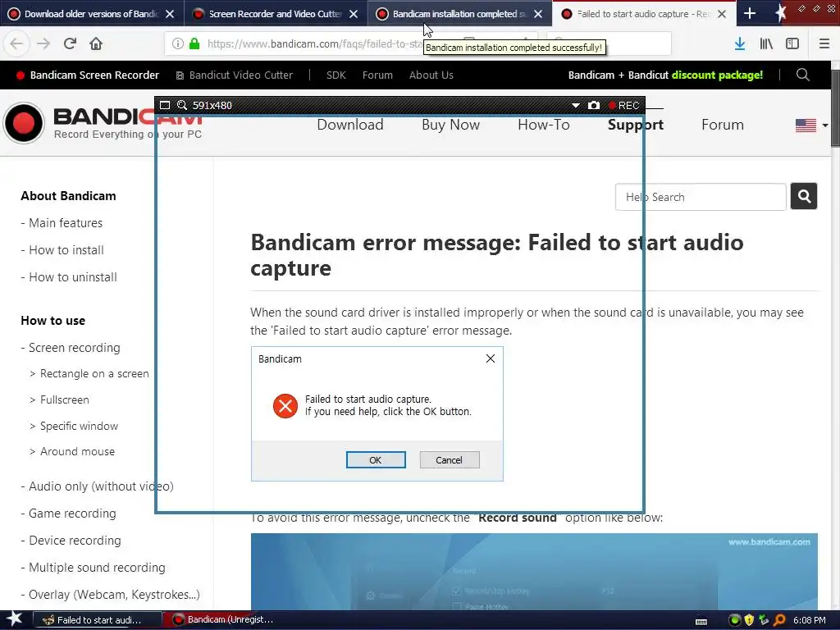The height and width of the screenshot is (630, 840).
Task: Click Bandicam Screen Recorder in top bar
Action: click(88, 75)
